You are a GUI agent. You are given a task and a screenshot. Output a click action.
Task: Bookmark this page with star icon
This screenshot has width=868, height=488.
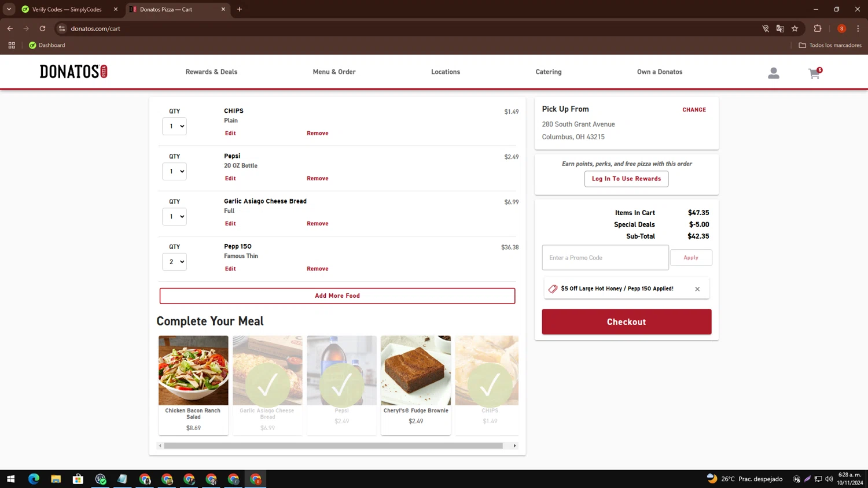click(795, 28)
